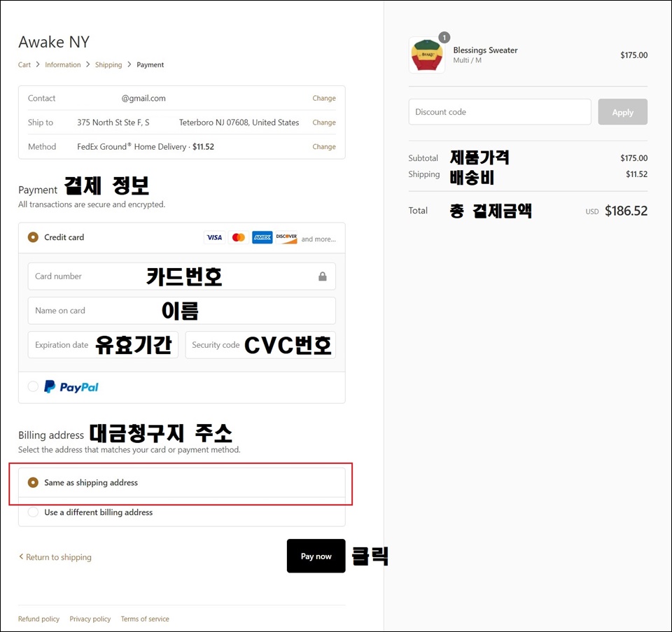Click 'All transactions are secure and encrypted.'
The width and height of the screenshot is (672, 632).
coord(92,204)
